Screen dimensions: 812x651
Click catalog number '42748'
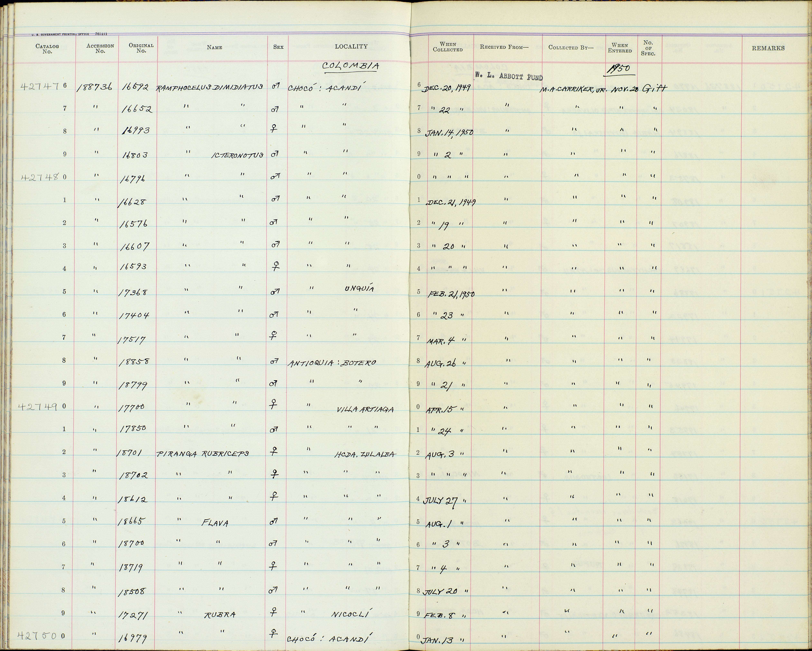coord(40,177)
